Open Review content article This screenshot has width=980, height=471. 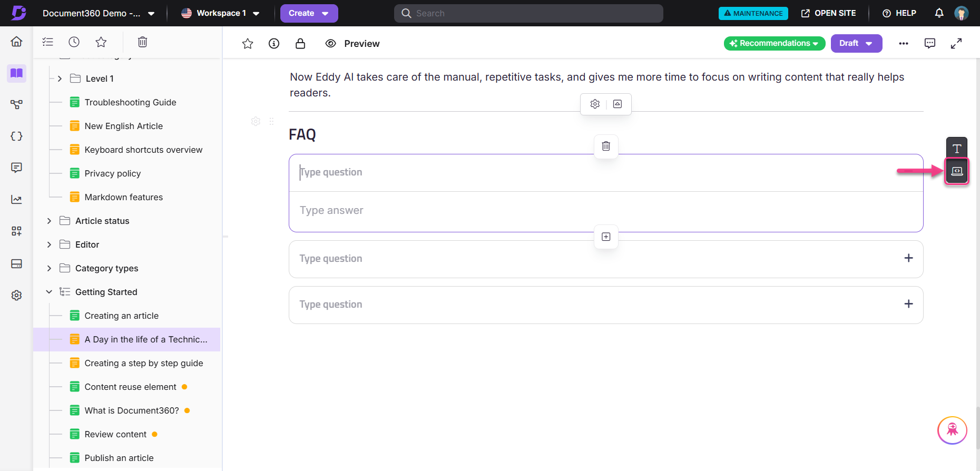pyautogui.click(x=115, y=434)
